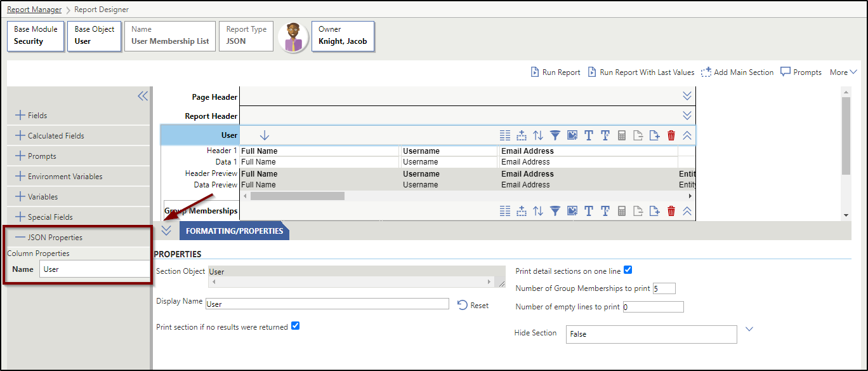868x371 pixels.
Task: Click the down arrow icon beside User section
Action: [x=265, y=135]
